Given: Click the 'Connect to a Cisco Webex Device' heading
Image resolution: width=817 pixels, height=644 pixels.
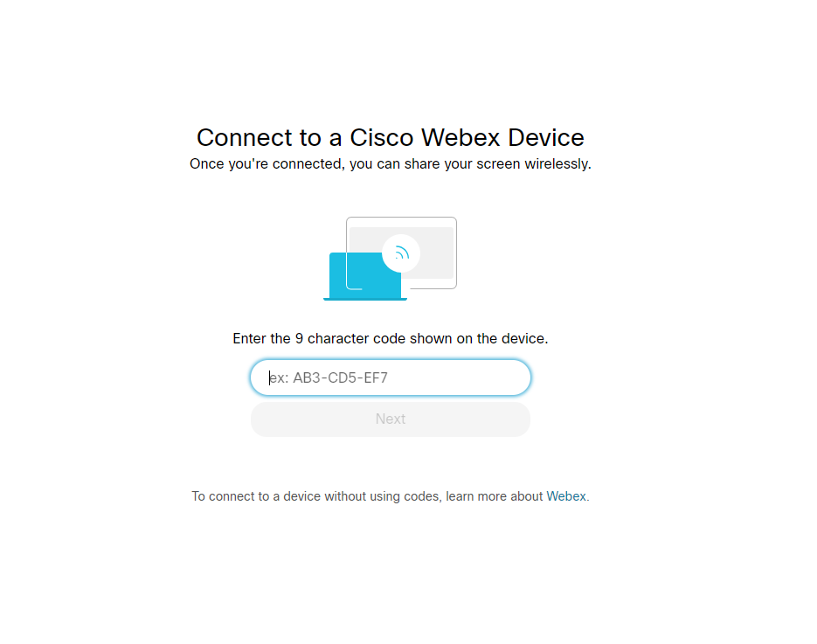Looking at the screenshot, I should (391, 137).
